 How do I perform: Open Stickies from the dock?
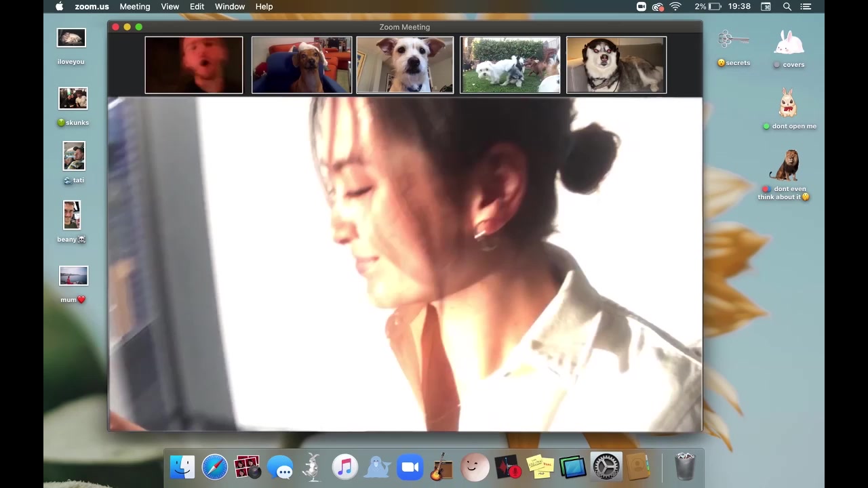click(540, 468)
